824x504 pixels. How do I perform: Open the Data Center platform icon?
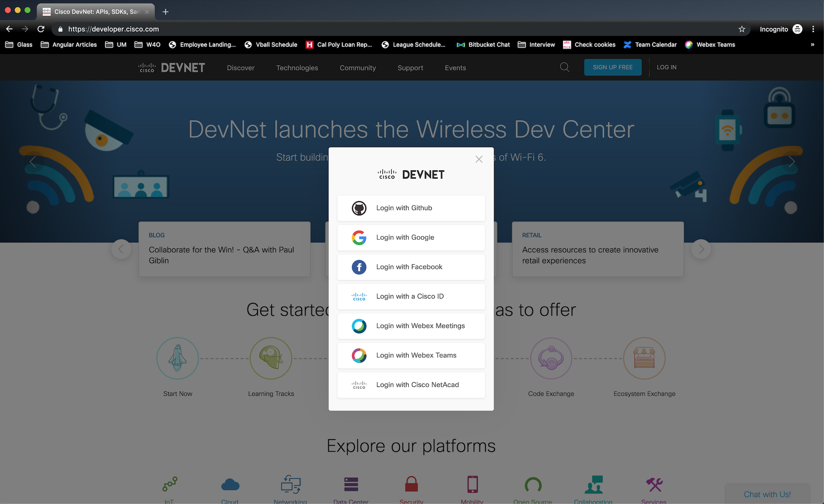[351, 484]
